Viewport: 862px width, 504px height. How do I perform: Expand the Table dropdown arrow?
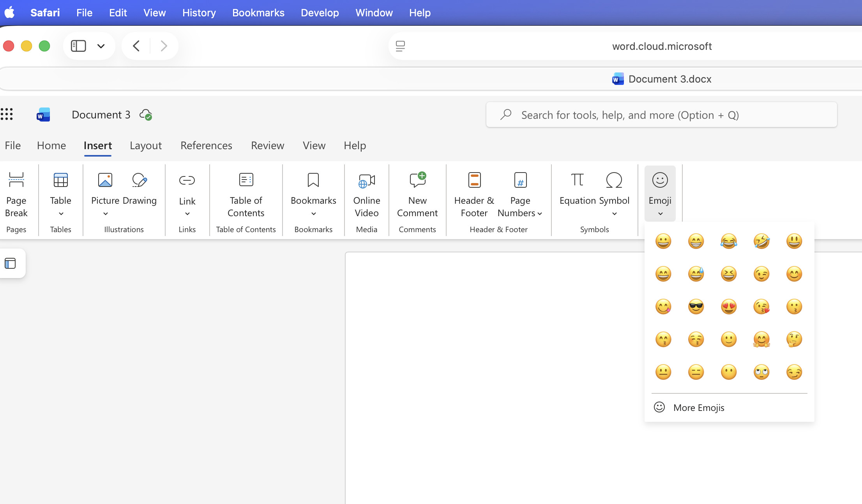tap(61, 213)
